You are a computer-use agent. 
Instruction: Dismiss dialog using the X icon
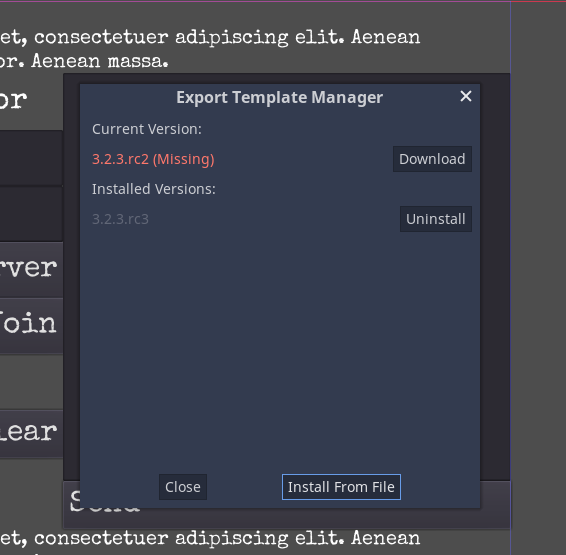[x=466, y=96]
